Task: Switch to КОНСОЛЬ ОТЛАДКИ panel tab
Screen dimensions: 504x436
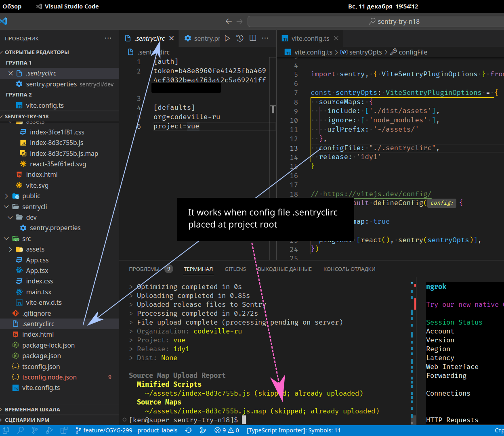Action: click(349, 269)
